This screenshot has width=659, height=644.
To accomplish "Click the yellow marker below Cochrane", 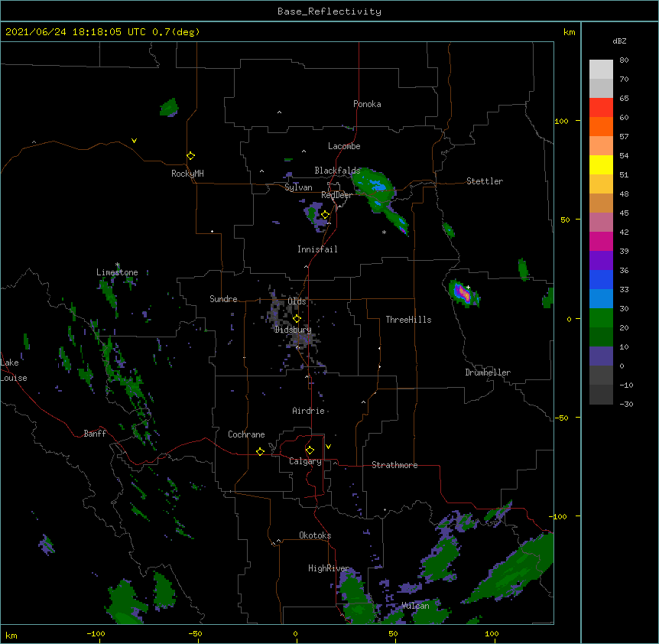I will tap(260, 451).
